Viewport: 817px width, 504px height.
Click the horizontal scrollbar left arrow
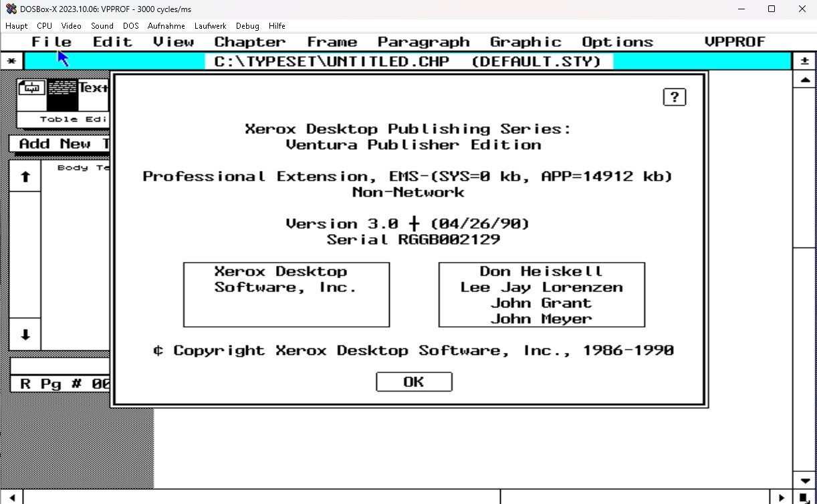point(12,497)
